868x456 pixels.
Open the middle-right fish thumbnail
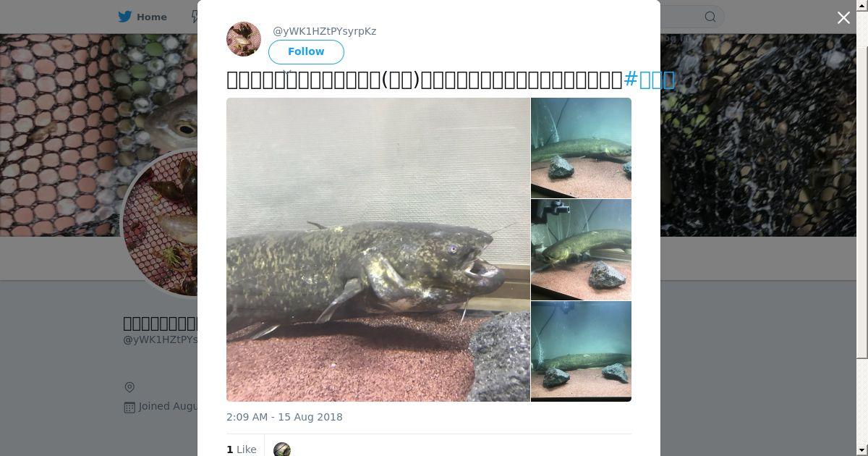click(x=581, y=250)
